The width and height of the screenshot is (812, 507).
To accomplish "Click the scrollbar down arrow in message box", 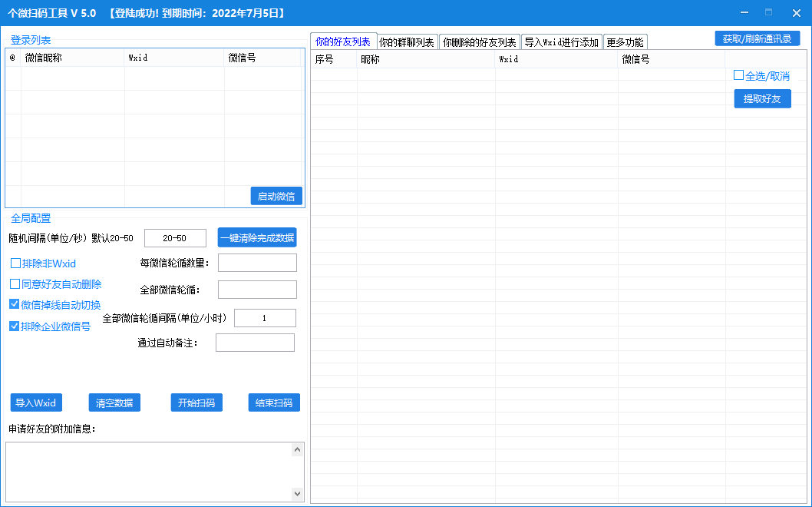I will 298,493.
